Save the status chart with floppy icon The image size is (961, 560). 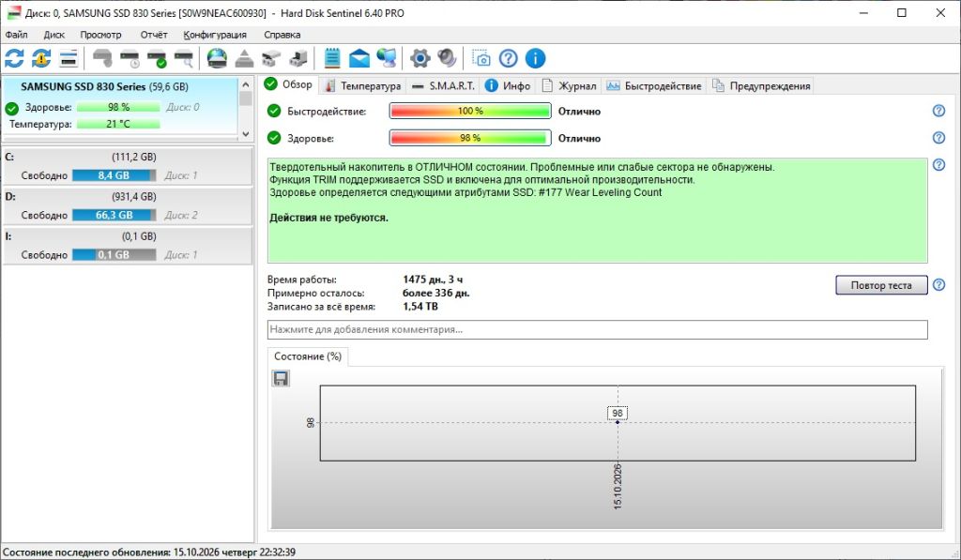pyautogui.click(x=281, y=379)
